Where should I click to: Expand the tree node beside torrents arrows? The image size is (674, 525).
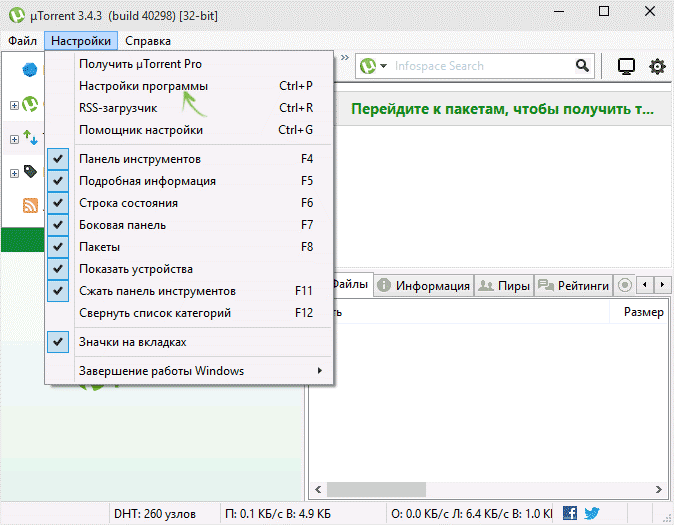pyautogui.click(x=14, y=139)
